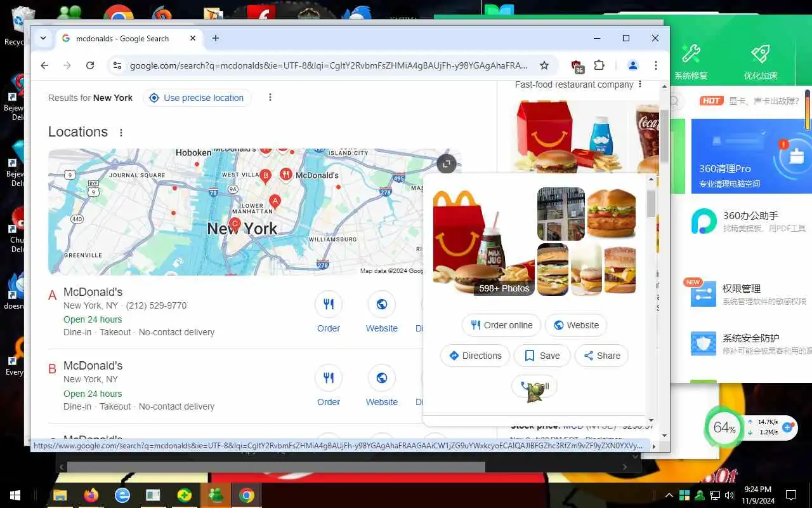Click Use precise location button
This screenshot has width=812, height=508.
[x=197, y=98]
